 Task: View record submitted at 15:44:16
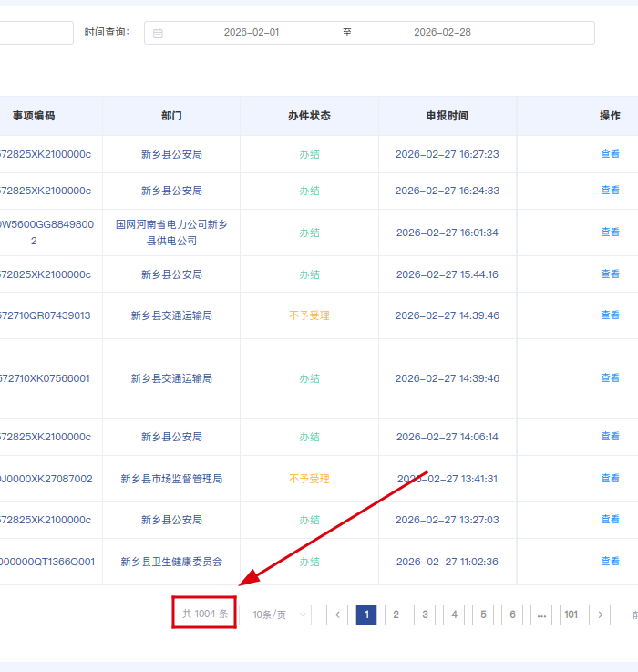[610, 274]
